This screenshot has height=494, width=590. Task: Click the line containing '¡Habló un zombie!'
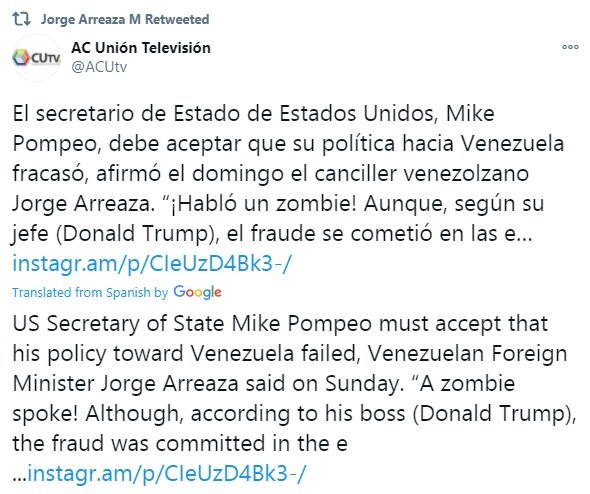(x=278, y=204)
